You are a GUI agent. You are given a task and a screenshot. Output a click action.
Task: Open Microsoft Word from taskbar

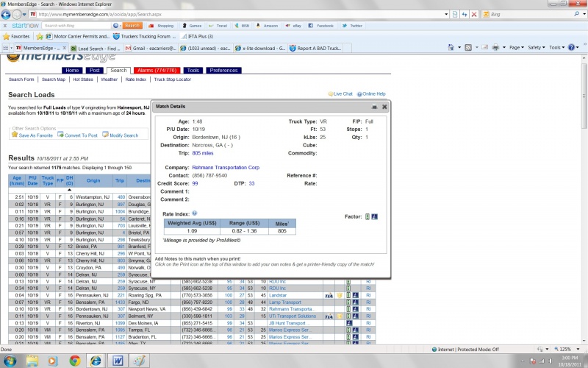tap(118, 361)
